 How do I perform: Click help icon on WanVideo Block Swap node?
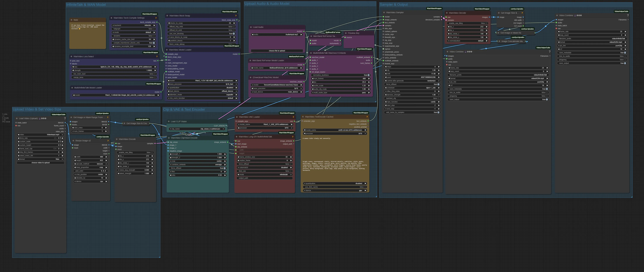click(x=236, y=16)
